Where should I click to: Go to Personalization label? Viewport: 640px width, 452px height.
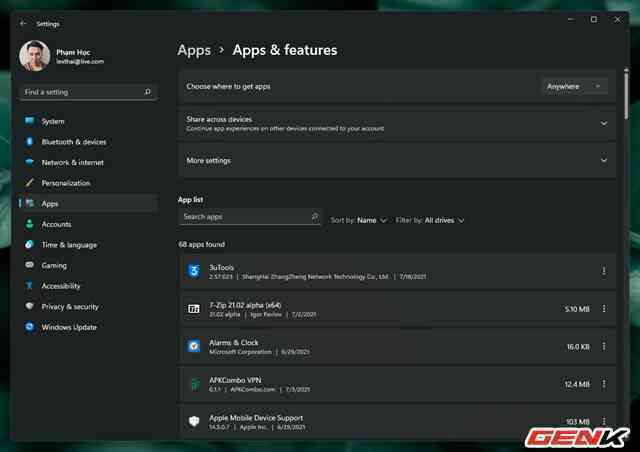(x=66, y=183)
